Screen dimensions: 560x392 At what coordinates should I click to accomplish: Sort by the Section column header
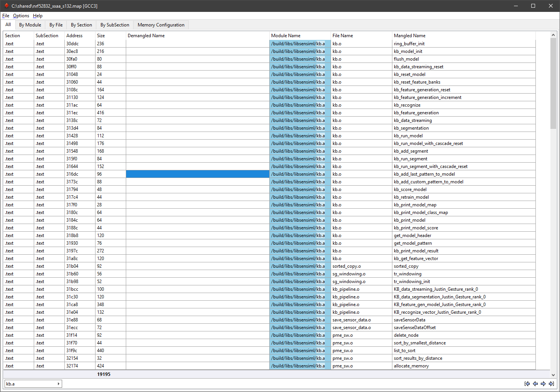point(18,36)
